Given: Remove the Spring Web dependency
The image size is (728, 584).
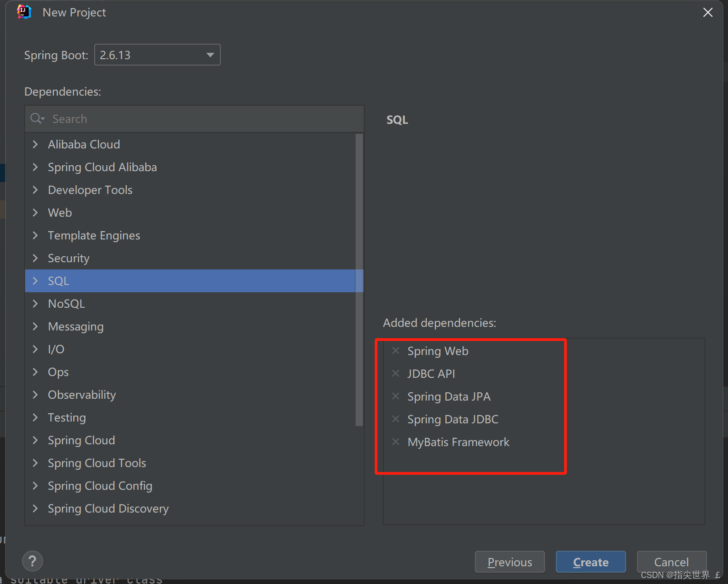Looking at the screenshot, I should coord(396,350).
